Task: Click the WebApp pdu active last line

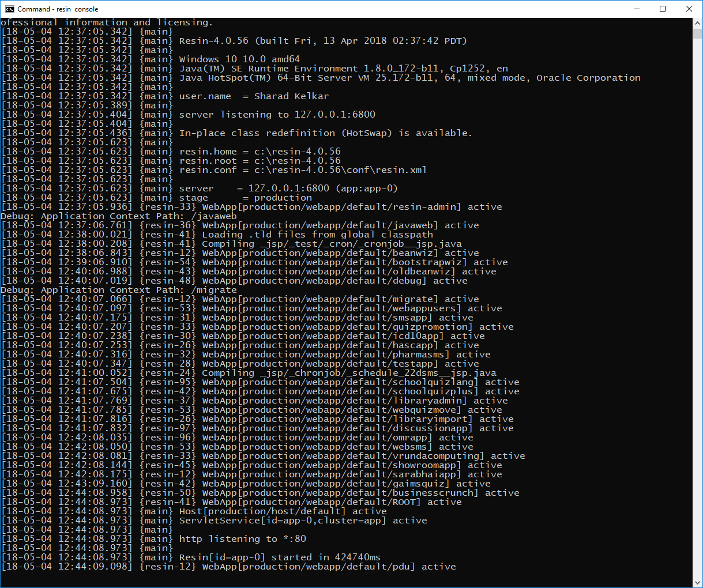Action: 329,567
